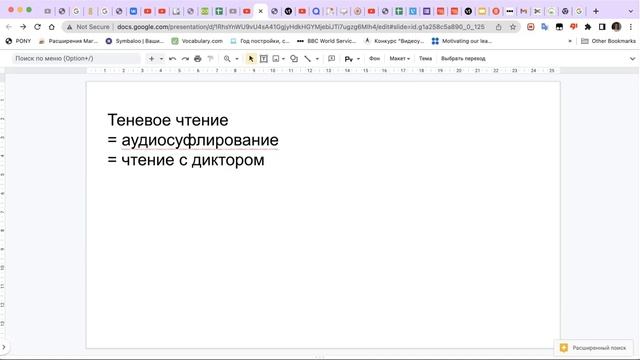Screen dimensions: 640x360
Task: Open the Макет layout dropdown
Action: click(399, 58)
